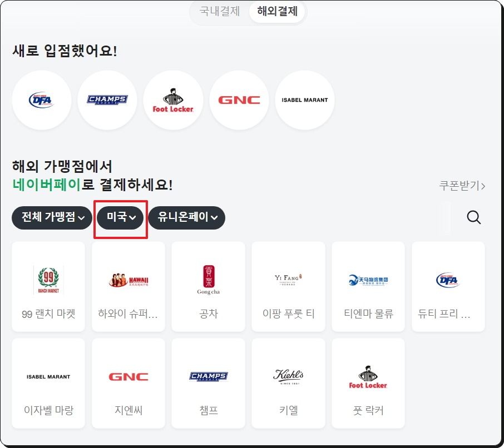Open the 미국 country dropdown
This screenshot has width=504, height=448.
point(121,218)
